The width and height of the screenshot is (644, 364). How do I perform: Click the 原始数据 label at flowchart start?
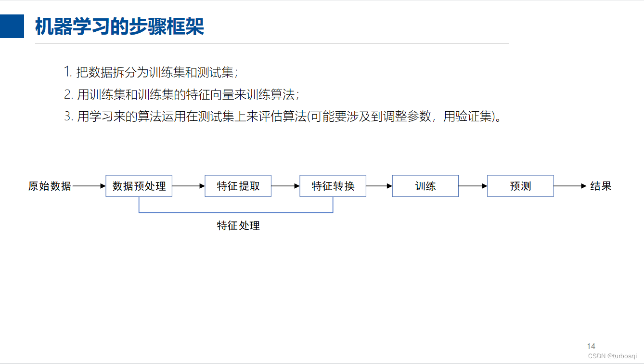[x=50, y=186]
